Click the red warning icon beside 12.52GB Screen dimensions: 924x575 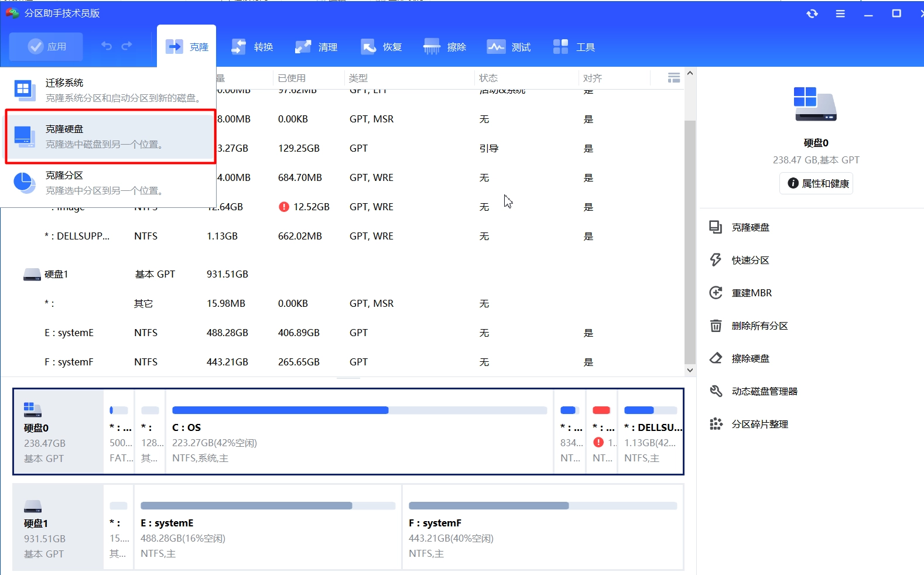[x=284, y=207]
